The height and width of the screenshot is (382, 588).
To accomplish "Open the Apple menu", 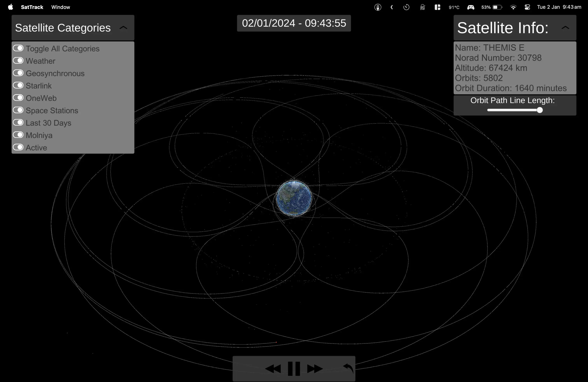I will 10,7.
